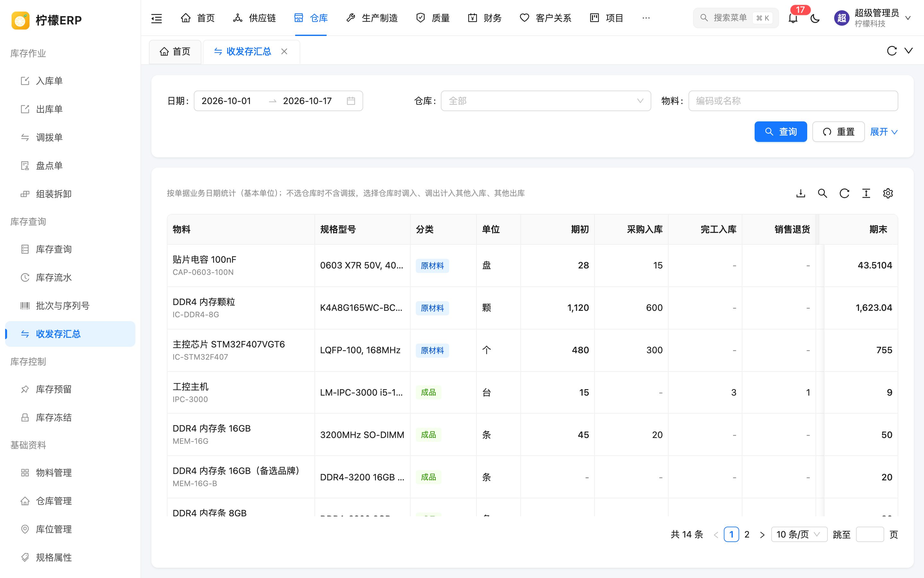Open table column settings gear
The image size is (924, 578).
pyautogui.click(x=888, y=193)
